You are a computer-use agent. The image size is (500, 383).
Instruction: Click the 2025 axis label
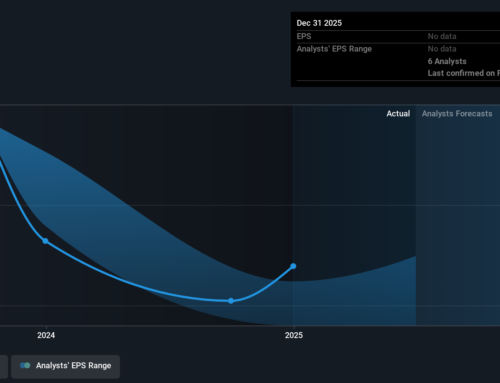pos(294,335)
